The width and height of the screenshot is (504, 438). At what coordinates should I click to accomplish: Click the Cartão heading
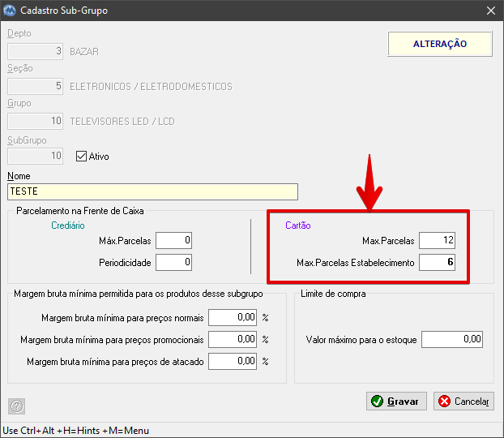pyautogui.click(x=298, y=225)
